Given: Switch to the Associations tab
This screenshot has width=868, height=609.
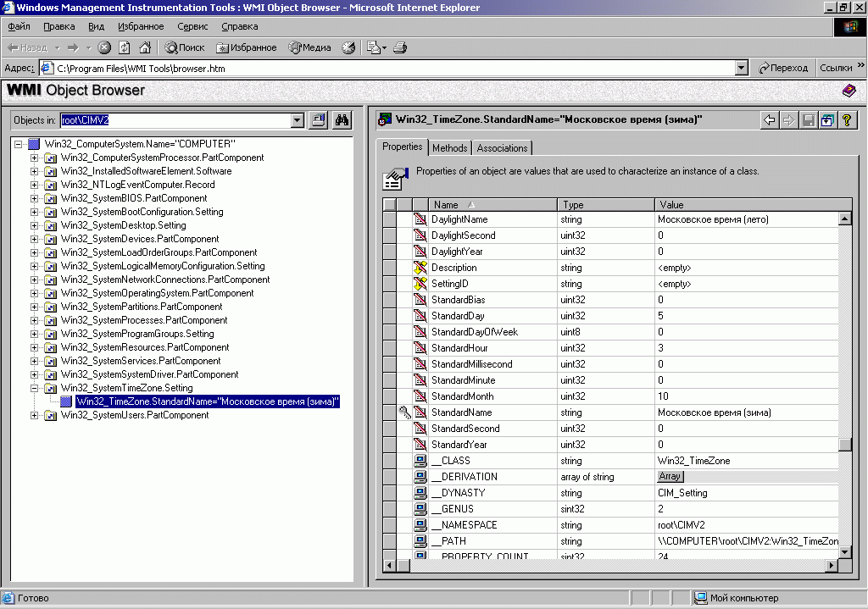Looking at the screenshot, I should (502, 147).
